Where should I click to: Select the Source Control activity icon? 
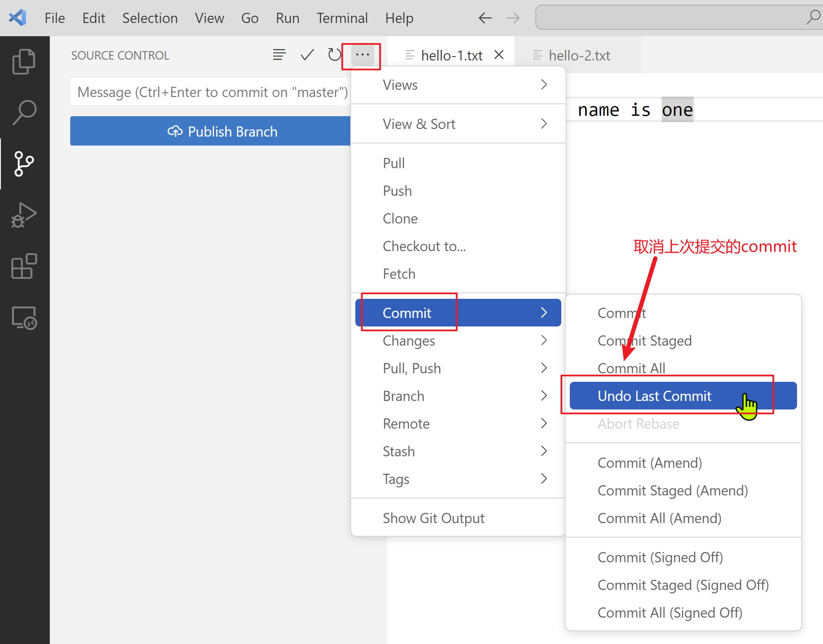click(x=24, y=164)
